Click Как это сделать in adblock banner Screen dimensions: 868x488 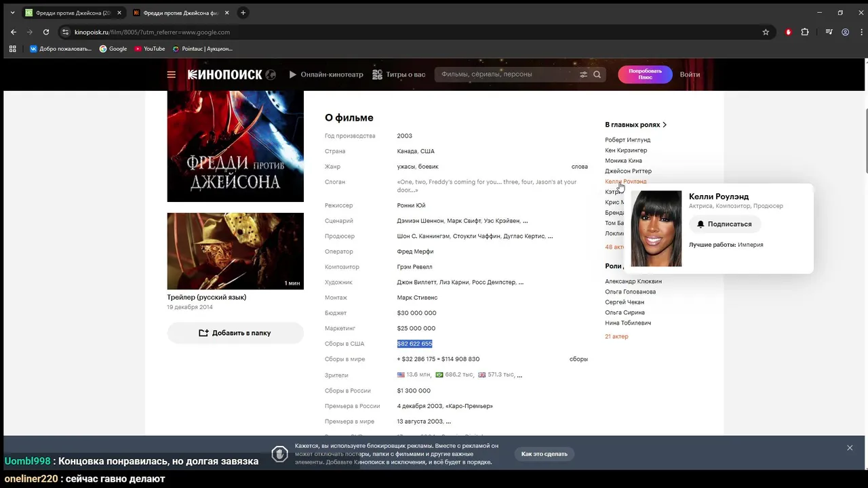545,453
